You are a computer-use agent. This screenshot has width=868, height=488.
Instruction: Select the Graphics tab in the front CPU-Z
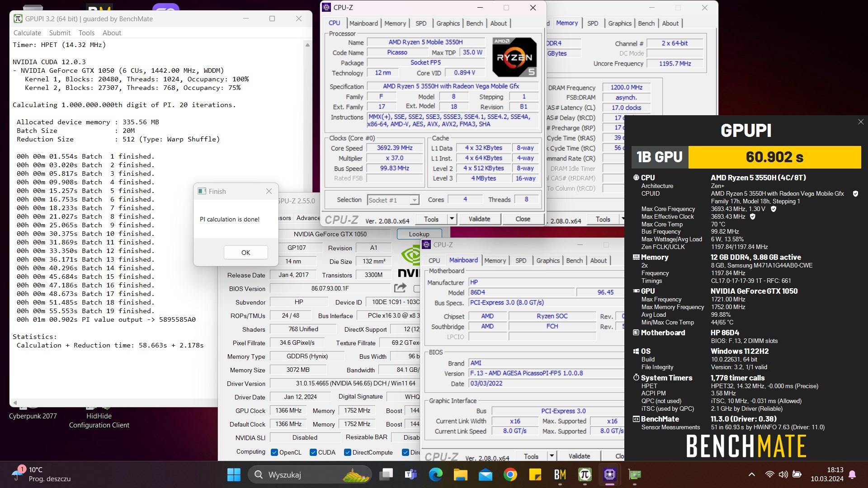pyautogui.click(x=448, y=23)
